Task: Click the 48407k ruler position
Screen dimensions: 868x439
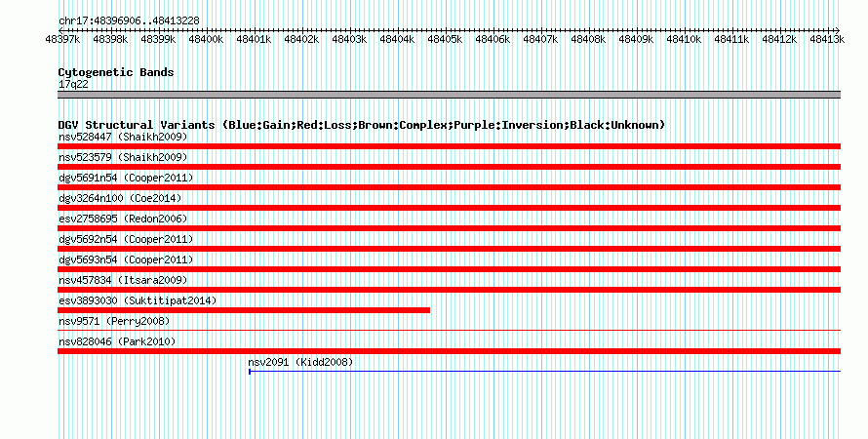Action: click(540, 39)
